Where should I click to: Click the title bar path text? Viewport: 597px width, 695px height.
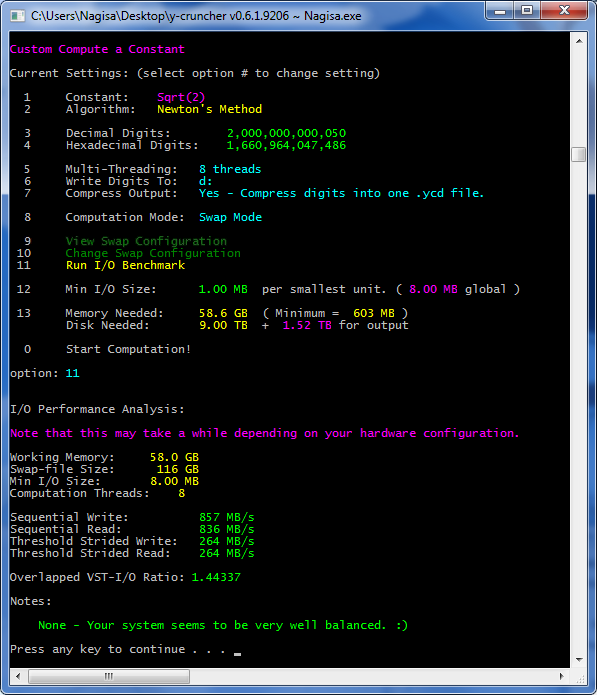(196, 16)
